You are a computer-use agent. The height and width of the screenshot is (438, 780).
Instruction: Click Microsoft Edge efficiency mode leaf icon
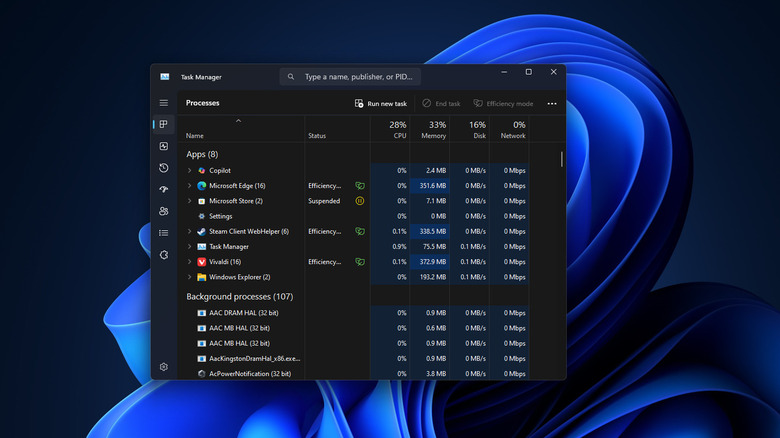click(360, 186)
